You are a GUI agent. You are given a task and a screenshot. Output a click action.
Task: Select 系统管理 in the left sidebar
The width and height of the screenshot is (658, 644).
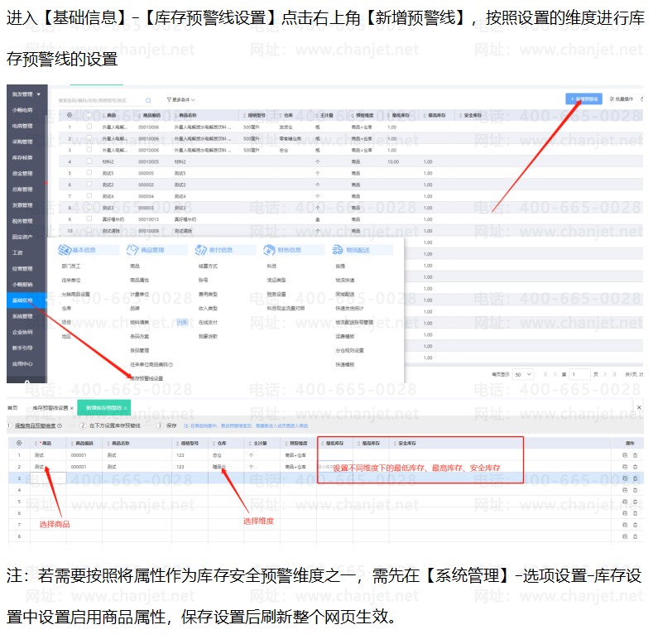click(x=22, y=316)
